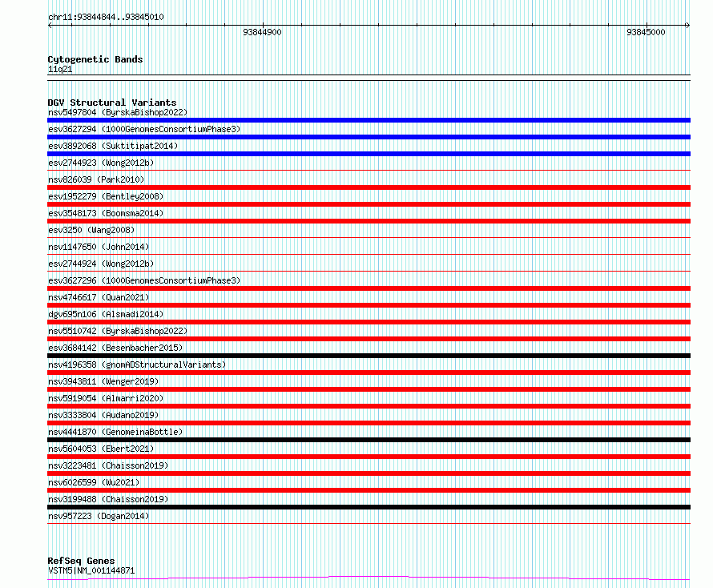Open variant nsv826039 (Park2010)
This screenshot has height=588, width=713.
tap(96, 179)
